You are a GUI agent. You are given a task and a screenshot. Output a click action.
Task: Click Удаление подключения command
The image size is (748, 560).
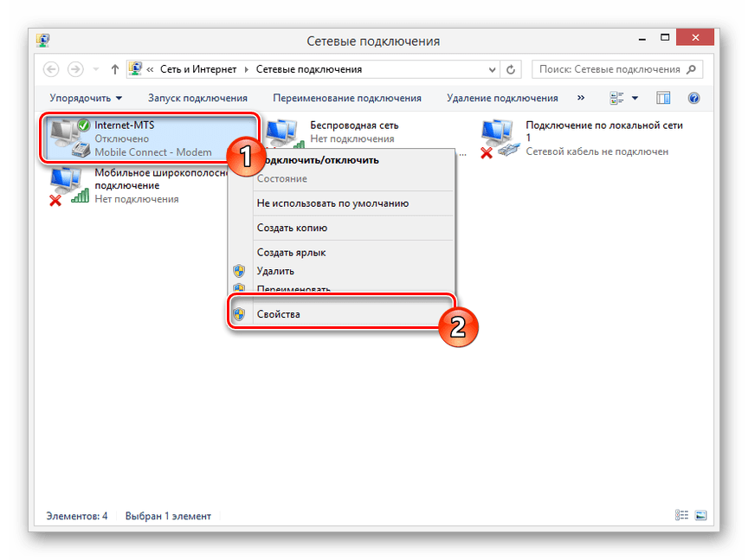pyautogui.click(x=502, y=99)
